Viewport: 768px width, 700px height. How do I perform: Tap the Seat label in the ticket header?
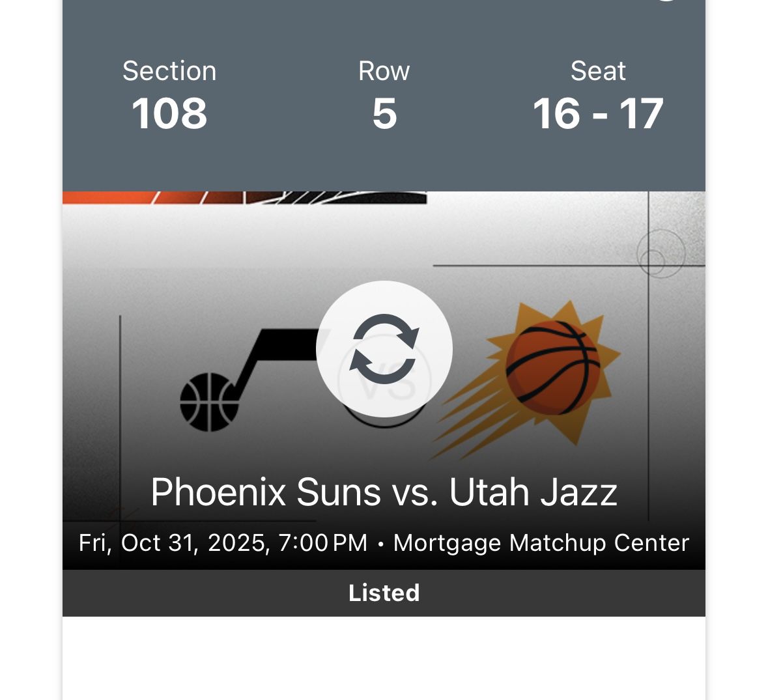(x=599, y=70)
